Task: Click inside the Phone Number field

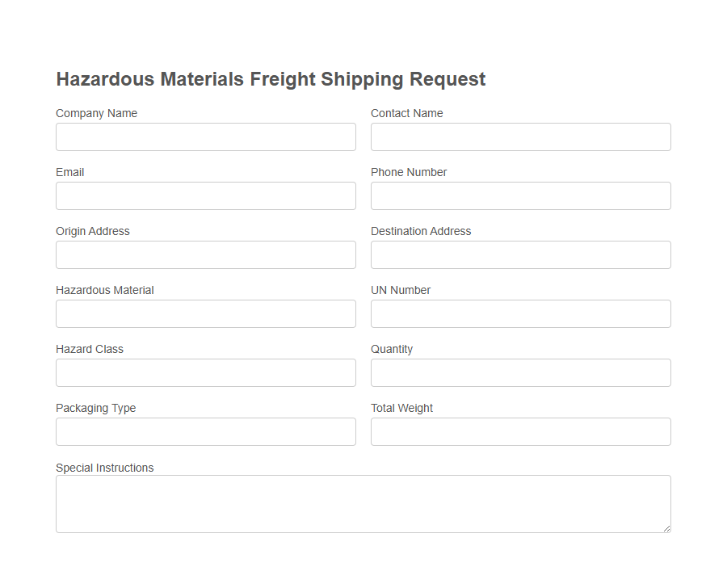Action: tap(520, 195)
